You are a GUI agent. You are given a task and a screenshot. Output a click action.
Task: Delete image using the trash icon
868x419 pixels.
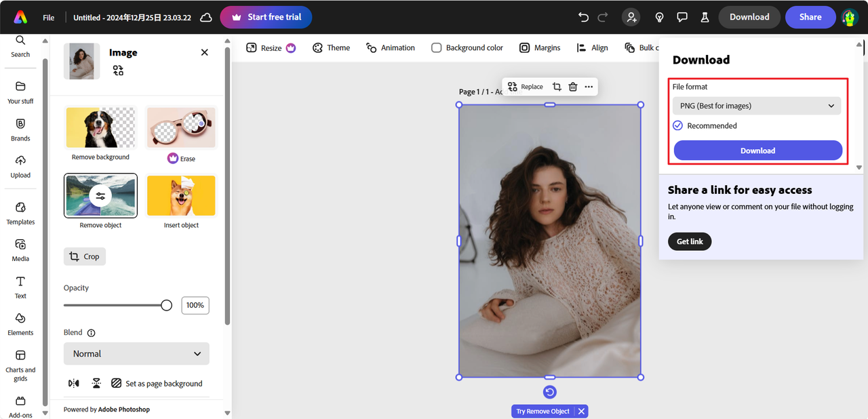pos(573,87)
